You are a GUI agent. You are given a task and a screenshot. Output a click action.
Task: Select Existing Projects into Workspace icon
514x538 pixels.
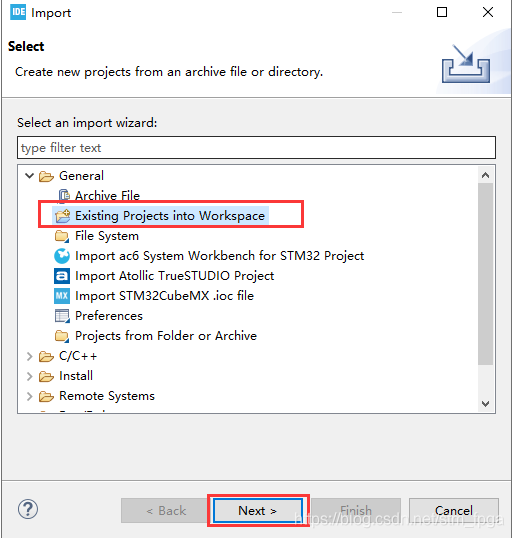point(62,216)
